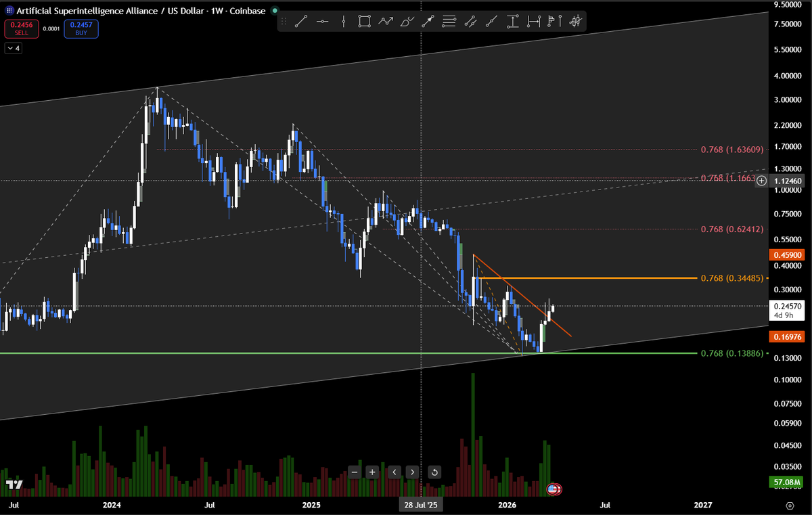This screenshot has height=515, width=812.
Task: Click the 28 Jul '25 date label
Action: (x=422, y=505)
